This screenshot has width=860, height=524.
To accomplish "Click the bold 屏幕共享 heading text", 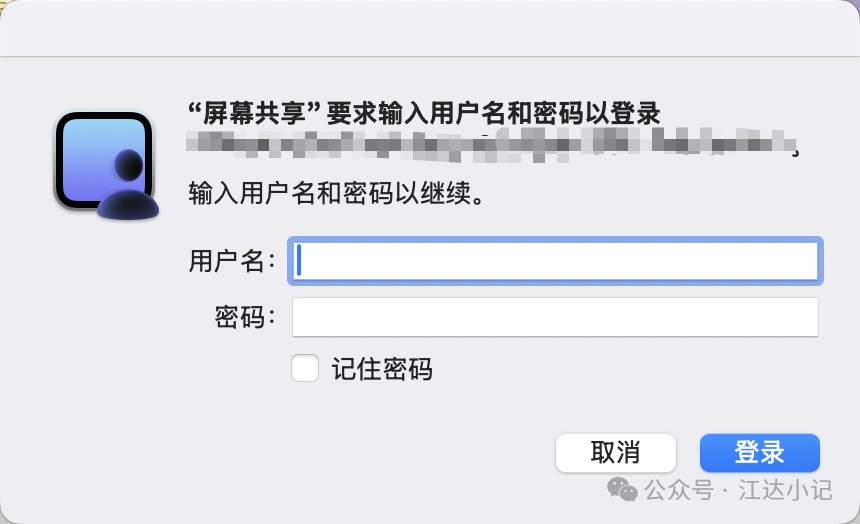I will [254, 114].
